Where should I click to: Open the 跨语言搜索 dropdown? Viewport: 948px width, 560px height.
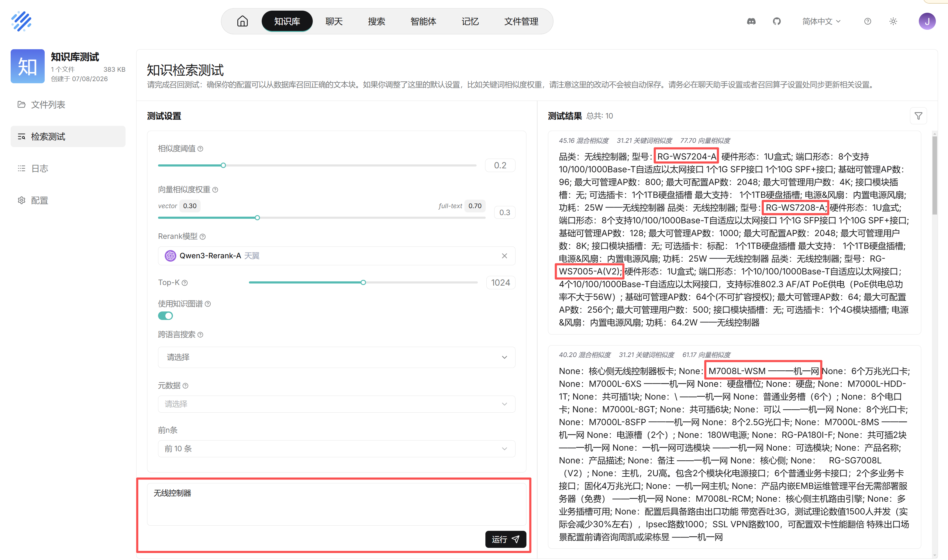click(336, 357)
